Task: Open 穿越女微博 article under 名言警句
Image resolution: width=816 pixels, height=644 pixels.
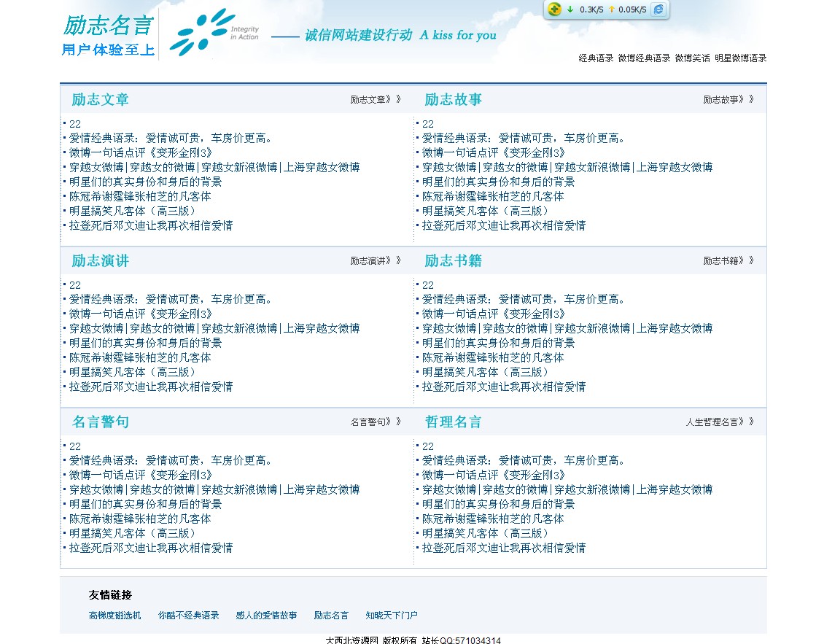Action: pos(214,489)
